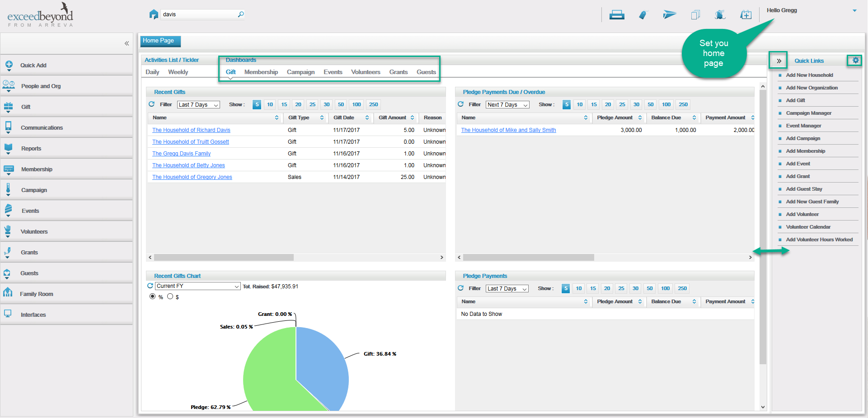Click the first aid kit help icon
Image resolution: width=868 pixels, height=418 pixels.
coord(746,15)
